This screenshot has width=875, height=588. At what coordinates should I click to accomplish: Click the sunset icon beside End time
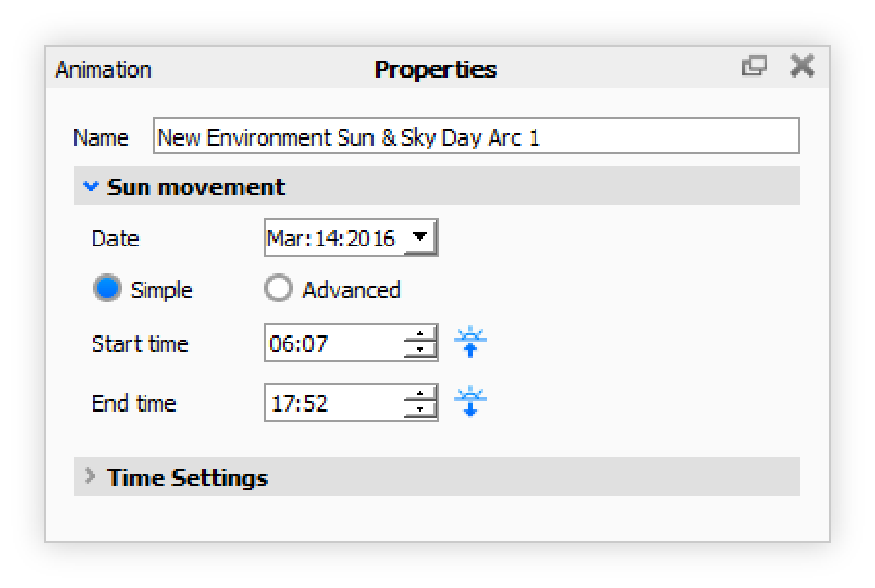(470, 401)
